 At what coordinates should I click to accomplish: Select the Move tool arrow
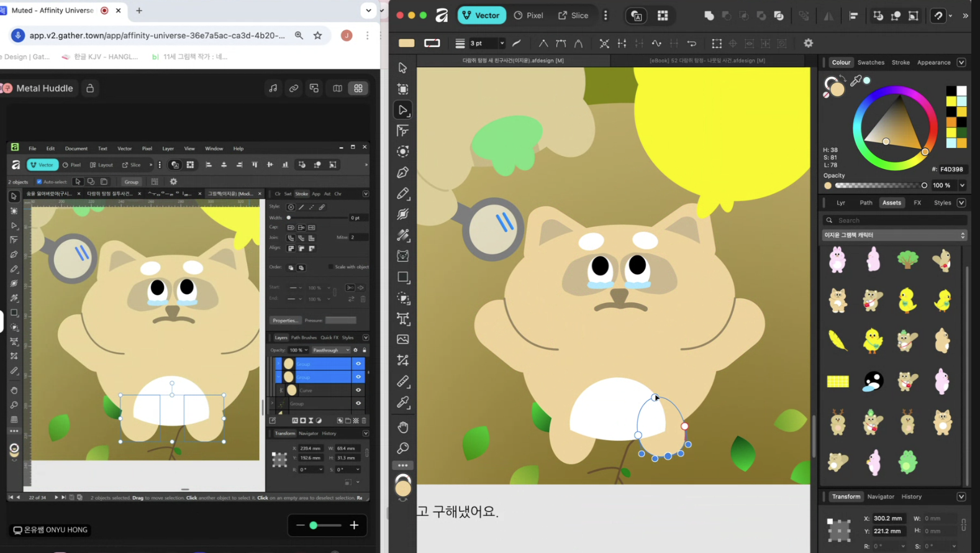(x=403, y=68)
